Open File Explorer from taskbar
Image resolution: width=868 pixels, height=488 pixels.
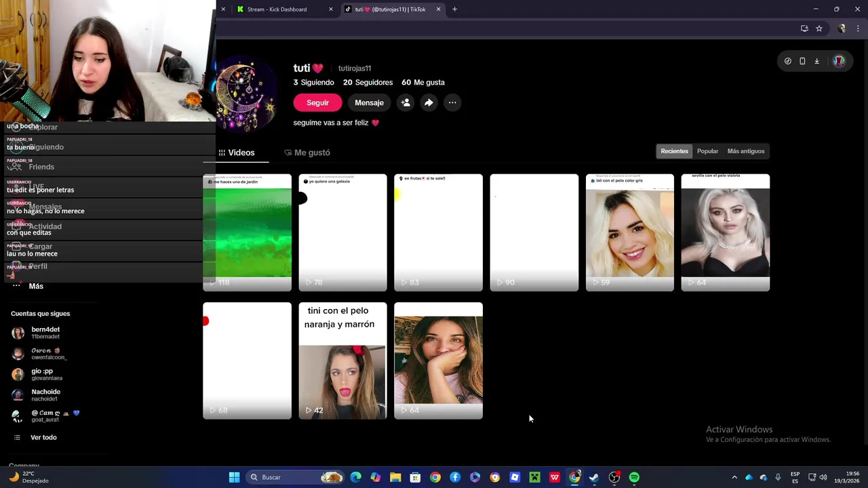(395, 477)
